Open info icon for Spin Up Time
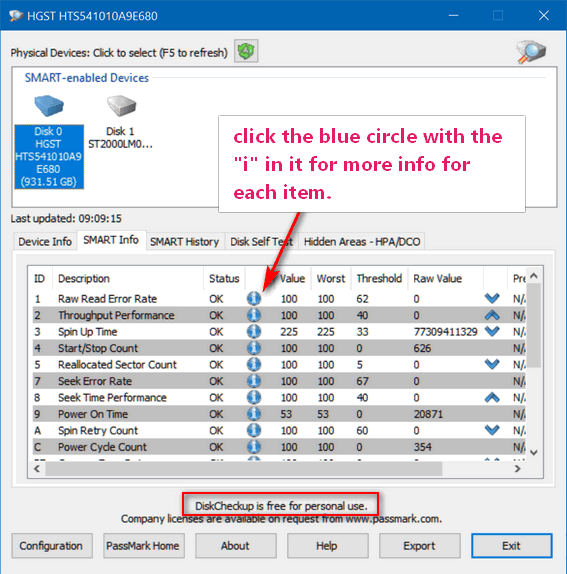 point(254,331)
